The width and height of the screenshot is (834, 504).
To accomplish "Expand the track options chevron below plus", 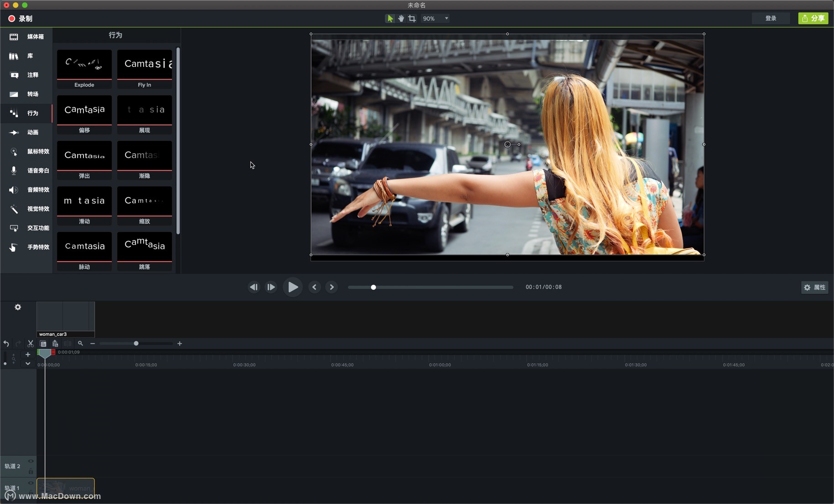I will tap(28, 364).
